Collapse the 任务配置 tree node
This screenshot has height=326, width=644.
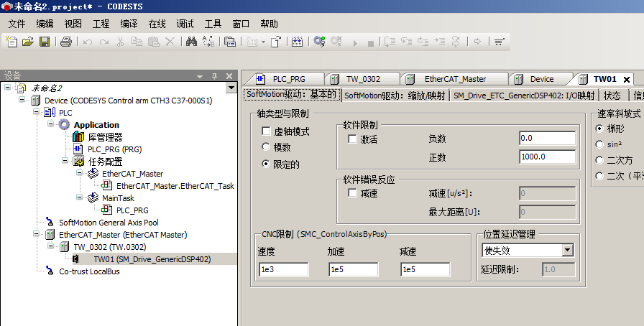[65, 161]
